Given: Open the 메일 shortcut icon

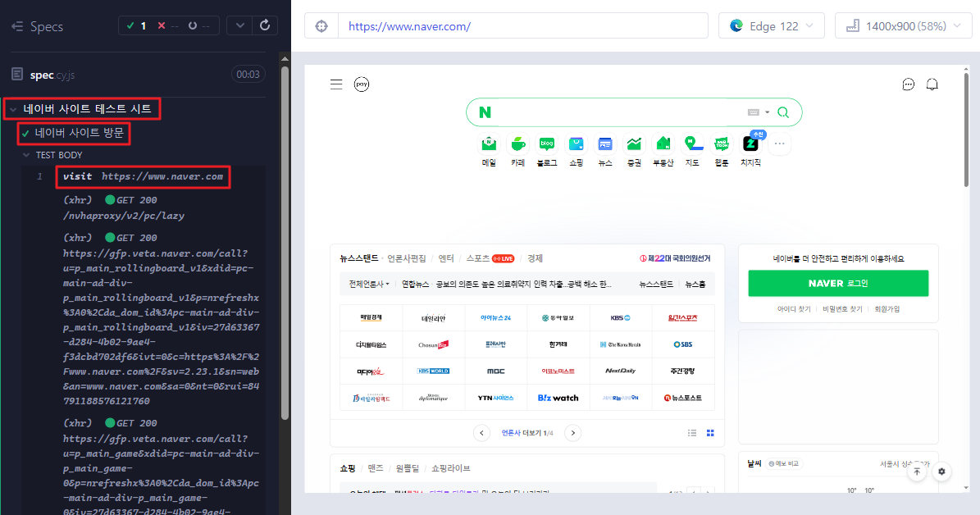Looking at the screenshot, I should pyautogui.click(x=489, y=144).
